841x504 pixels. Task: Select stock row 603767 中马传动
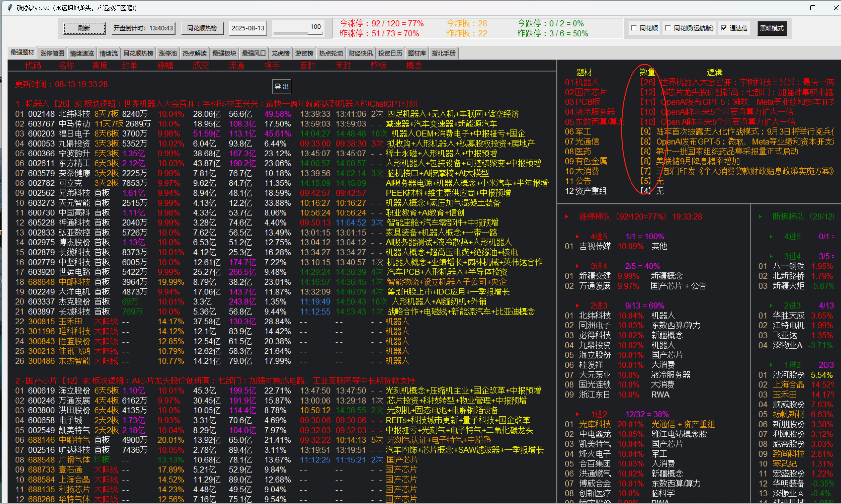tap(256, 124)
